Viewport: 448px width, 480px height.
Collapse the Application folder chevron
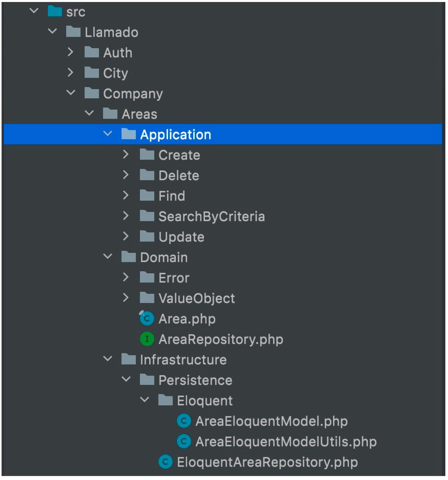click(x=107, y=134)
